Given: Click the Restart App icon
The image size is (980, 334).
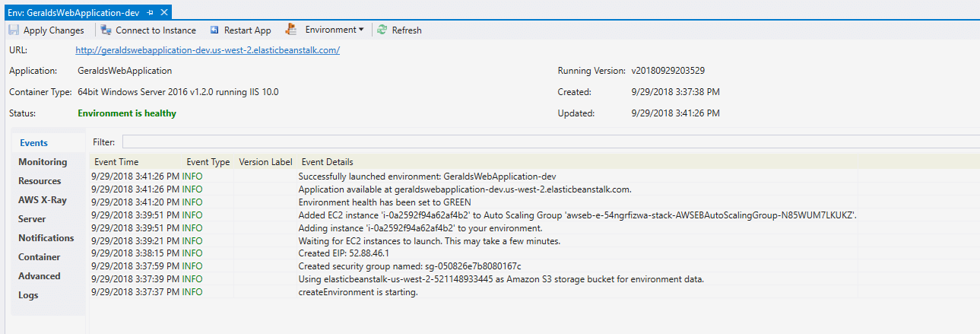Looking at the screenshot, I should pos(215,30).
